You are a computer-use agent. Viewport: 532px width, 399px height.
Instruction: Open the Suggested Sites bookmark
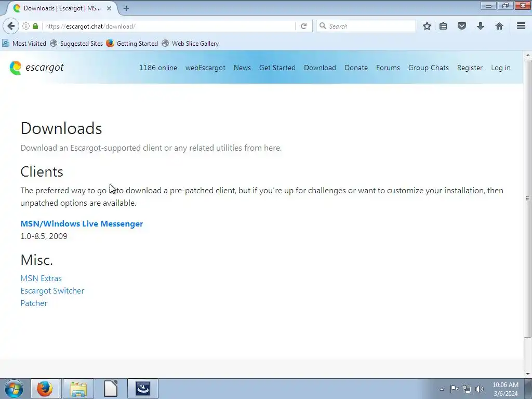click(76, 44)
